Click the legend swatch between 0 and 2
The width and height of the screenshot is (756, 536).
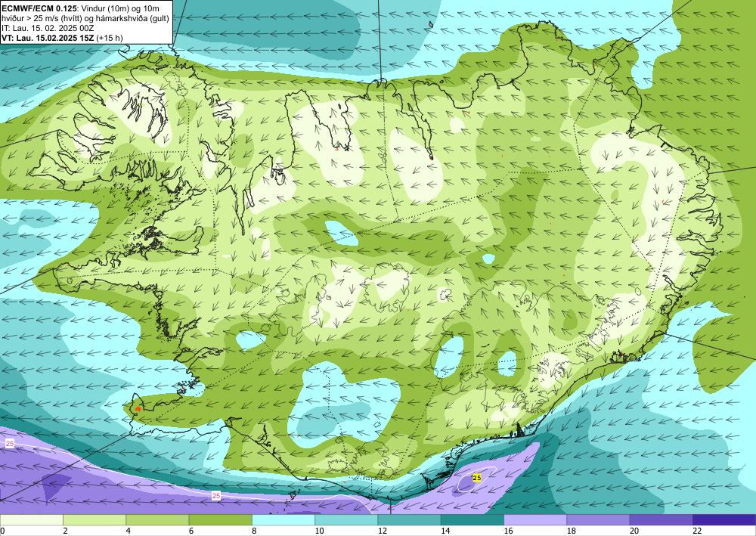coord(31,519)
